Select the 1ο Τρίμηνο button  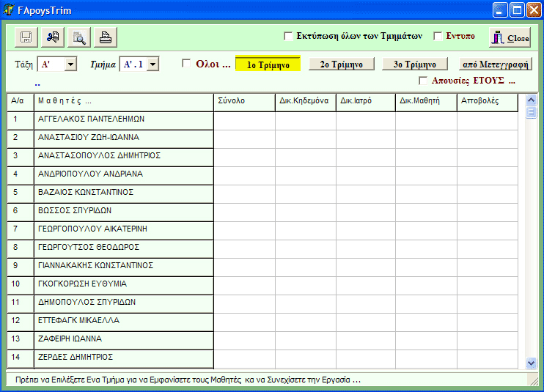[x=268, y=64]
